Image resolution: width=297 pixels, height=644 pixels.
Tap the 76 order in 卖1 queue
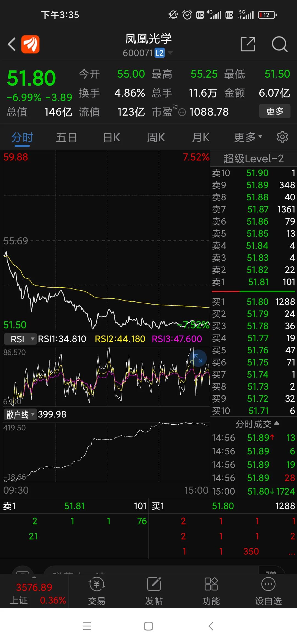tap(142, 521)
